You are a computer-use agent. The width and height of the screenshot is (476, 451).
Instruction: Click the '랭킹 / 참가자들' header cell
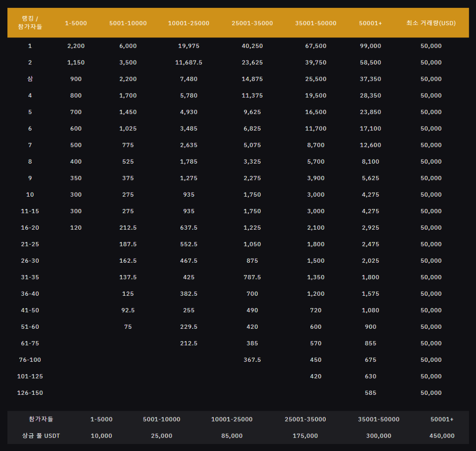[x=30, y=23]
